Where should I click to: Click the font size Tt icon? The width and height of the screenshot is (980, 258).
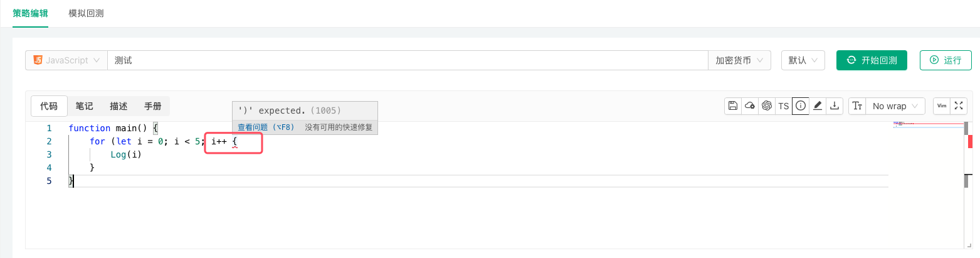pos(857,106)
